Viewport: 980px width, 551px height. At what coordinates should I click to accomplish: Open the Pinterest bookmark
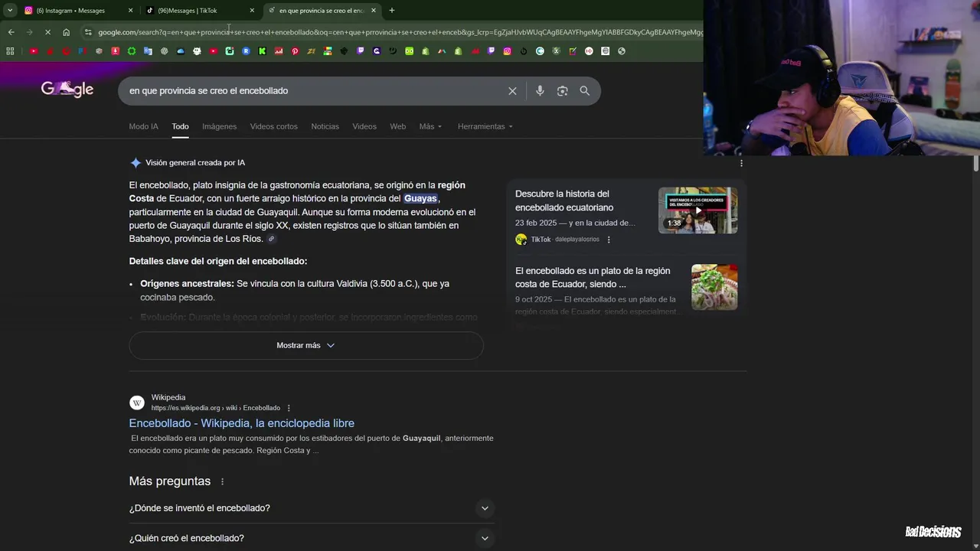pos(295,51)
